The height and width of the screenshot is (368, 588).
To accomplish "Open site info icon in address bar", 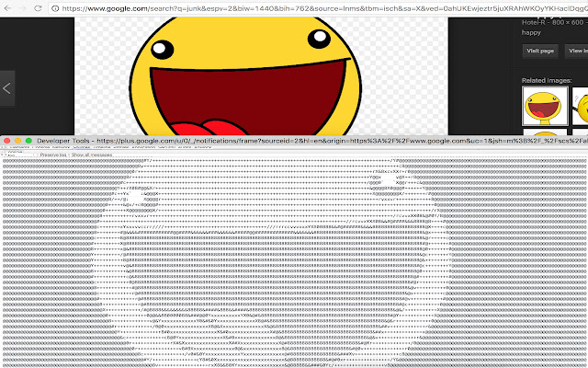I will point(55,8).
